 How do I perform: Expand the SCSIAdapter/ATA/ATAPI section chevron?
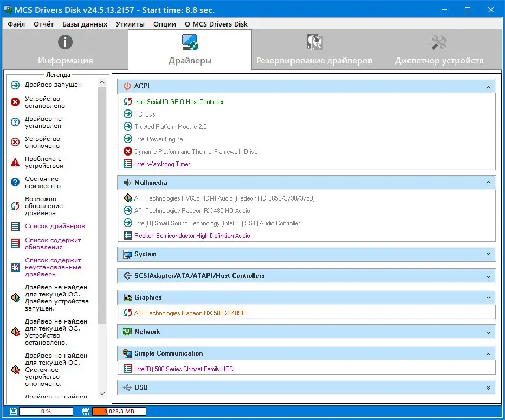coord(488,276)
